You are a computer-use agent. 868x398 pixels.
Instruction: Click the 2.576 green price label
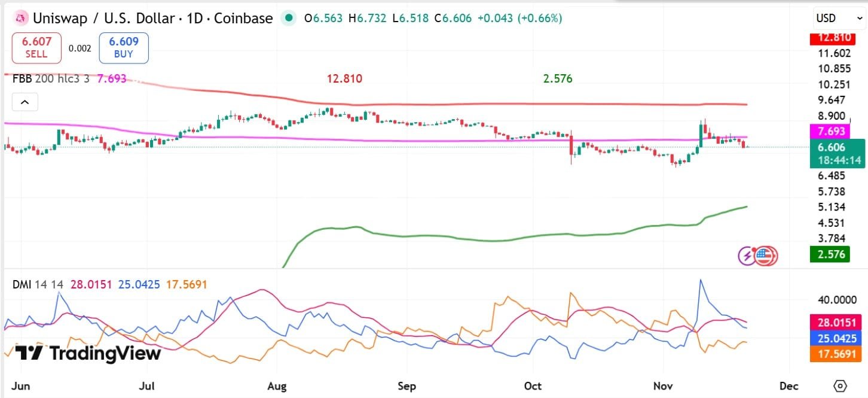830,254
